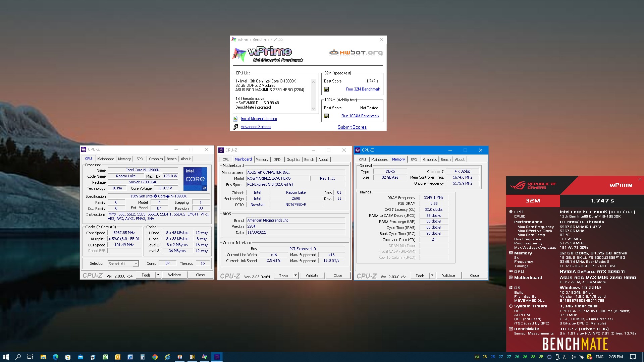Open Internet Explorer from the taskbar
644x362 pixels.
pos(167,357)
